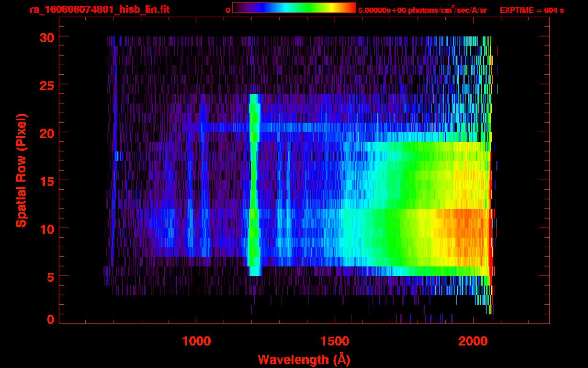Click the spatial row 15 tick label
This screenshot has width=588, height=368.
click(x=46, y=181)
